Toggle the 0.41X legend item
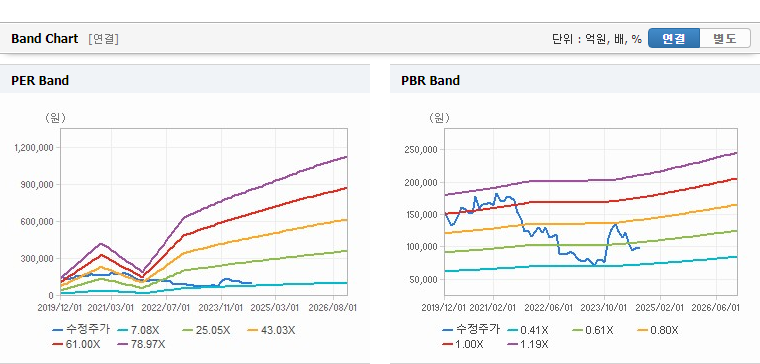The height and width of the screenshot is (364, 760). click(528, 330)
